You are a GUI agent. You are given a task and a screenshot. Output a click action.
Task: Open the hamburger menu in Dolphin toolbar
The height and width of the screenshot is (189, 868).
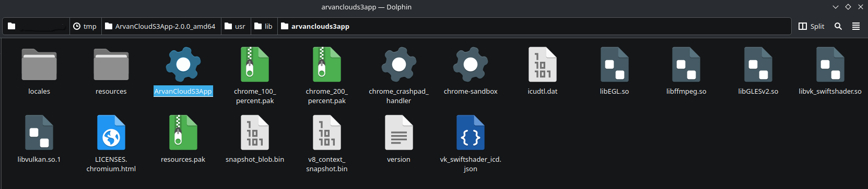[856, 26]
